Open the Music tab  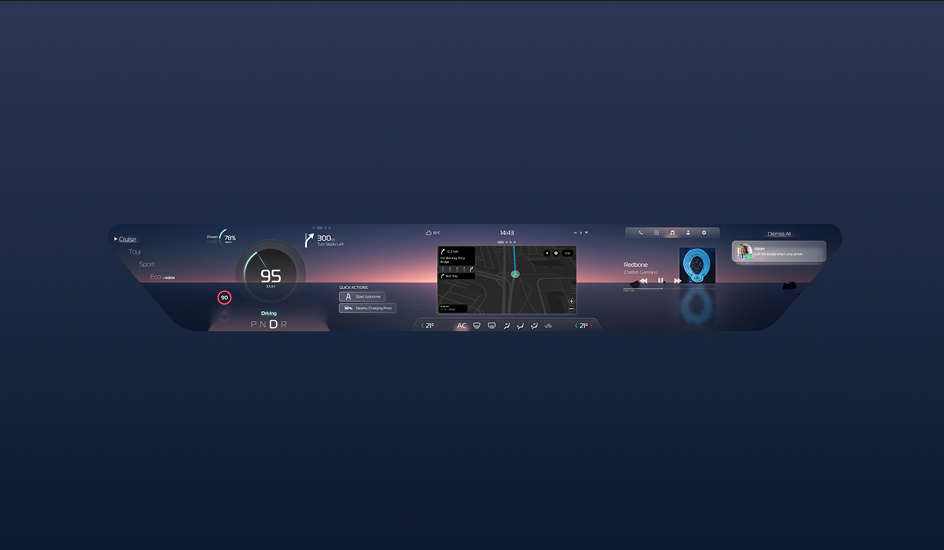672,232
